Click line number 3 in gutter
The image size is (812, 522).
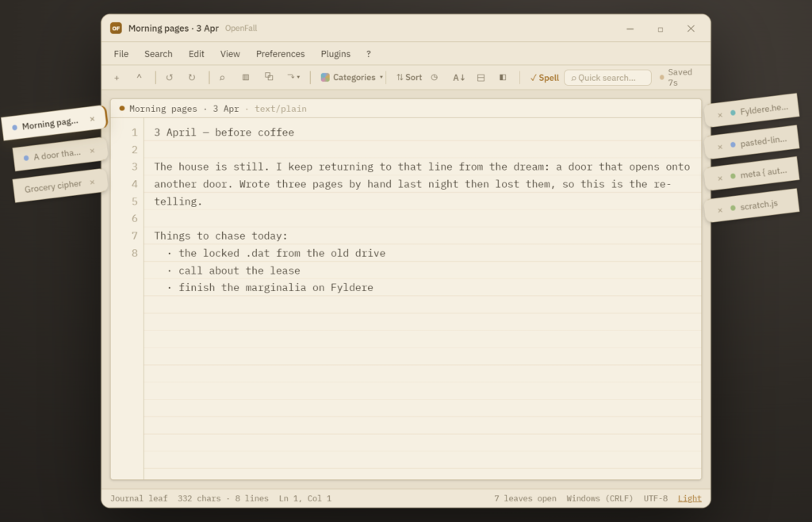(x=135, y=167)
